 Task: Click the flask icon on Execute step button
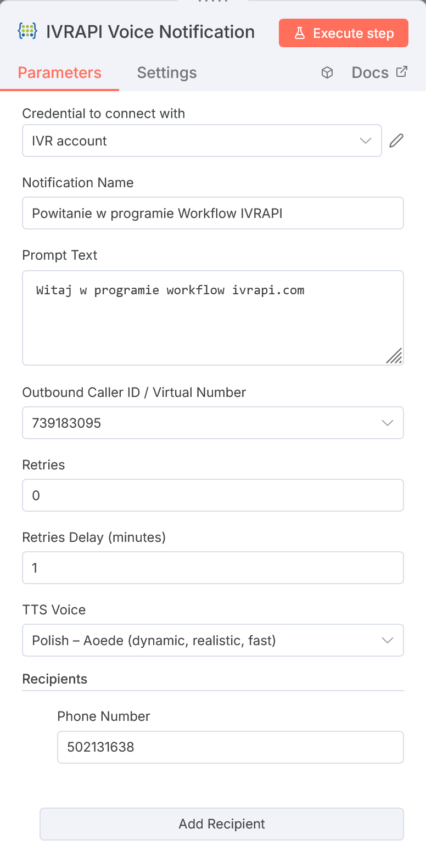tap(300, 33)
